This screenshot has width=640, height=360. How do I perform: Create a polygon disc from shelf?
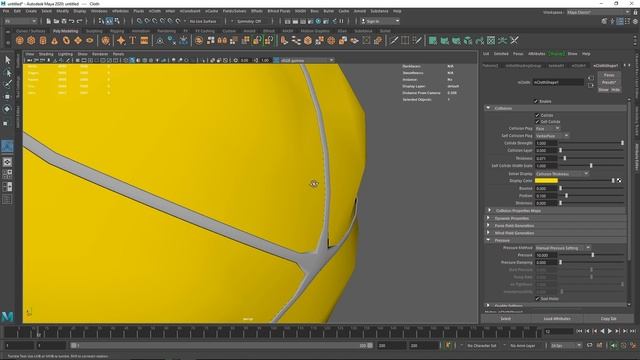tap(90, 40)
